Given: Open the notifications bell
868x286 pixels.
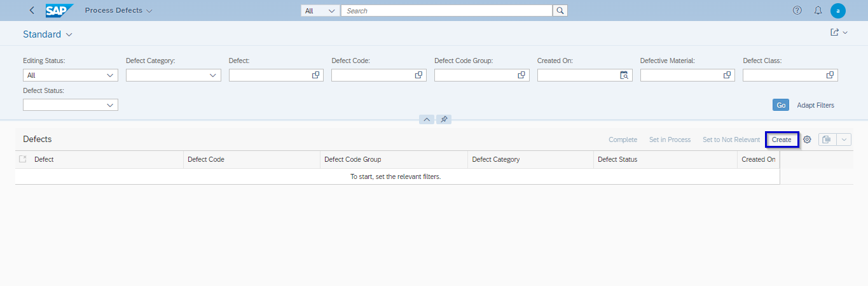Looking at the screenshot, I should click(818, 11).
